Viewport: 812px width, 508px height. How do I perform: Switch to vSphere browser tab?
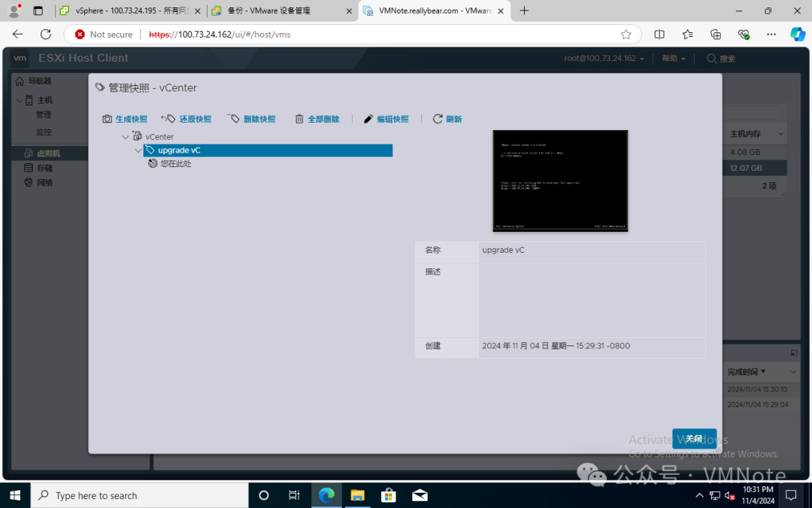click(x=131, y=11)
